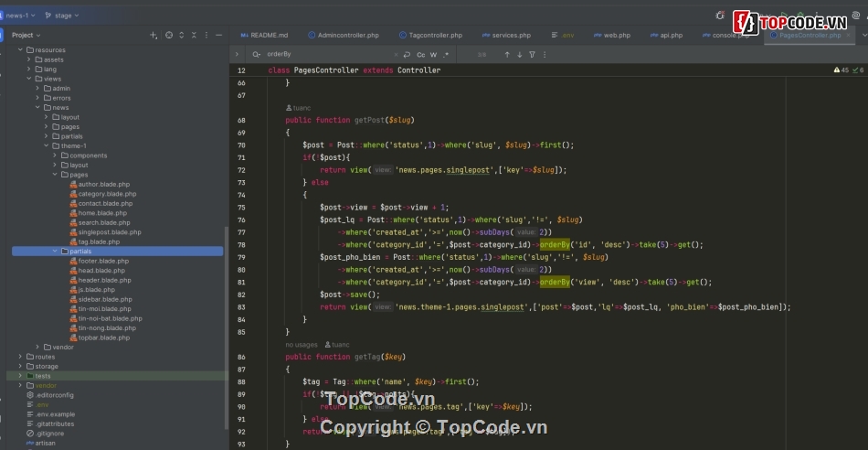Image resolution: width=868 pixels, height=450 pixels.
Task: Click the PHP debug listener bug icon
Action: (720, 16)
